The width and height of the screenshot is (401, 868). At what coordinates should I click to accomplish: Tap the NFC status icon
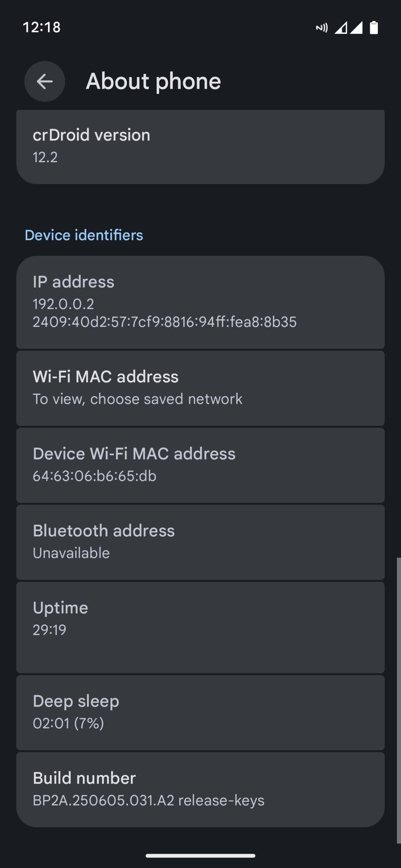coord(322,28)
